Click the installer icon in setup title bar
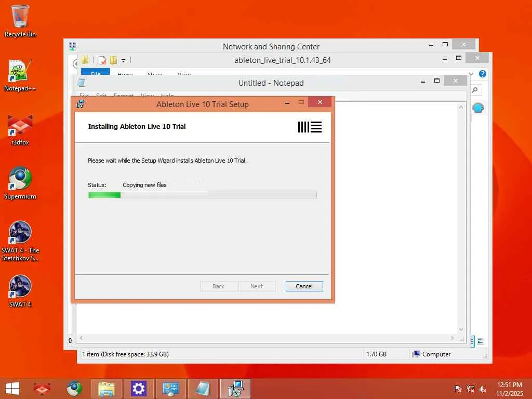Viewport: 532px width, 399px height. click(81, 104)
